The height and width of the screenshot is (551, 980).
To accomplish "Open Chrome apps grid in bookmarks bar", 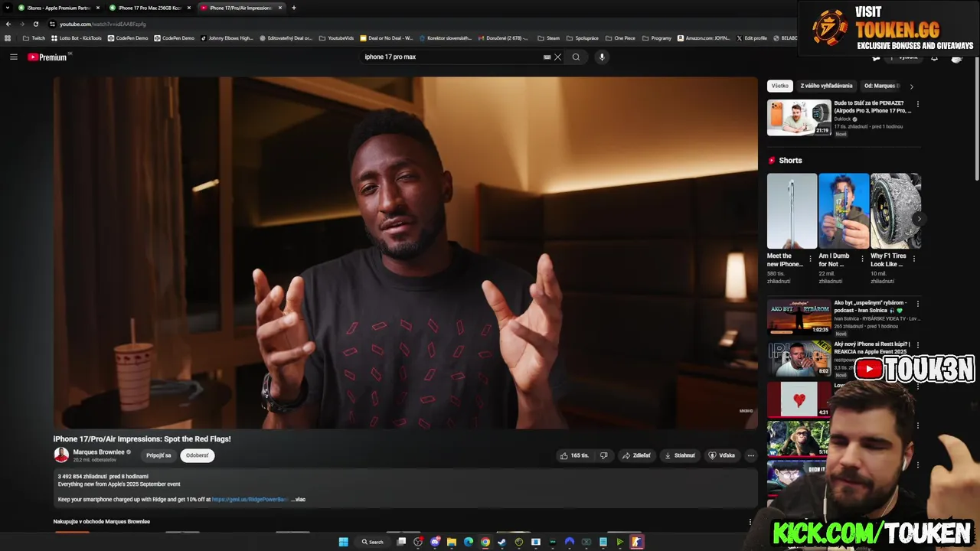I will (x=8, y=37).
